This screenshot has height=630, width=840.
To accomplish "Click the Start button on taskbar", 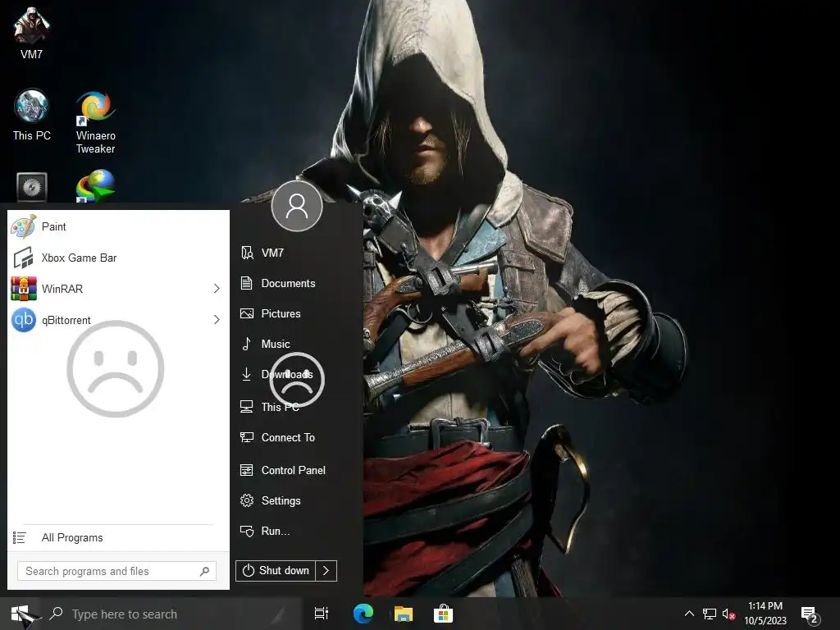I will click(21, 614).
